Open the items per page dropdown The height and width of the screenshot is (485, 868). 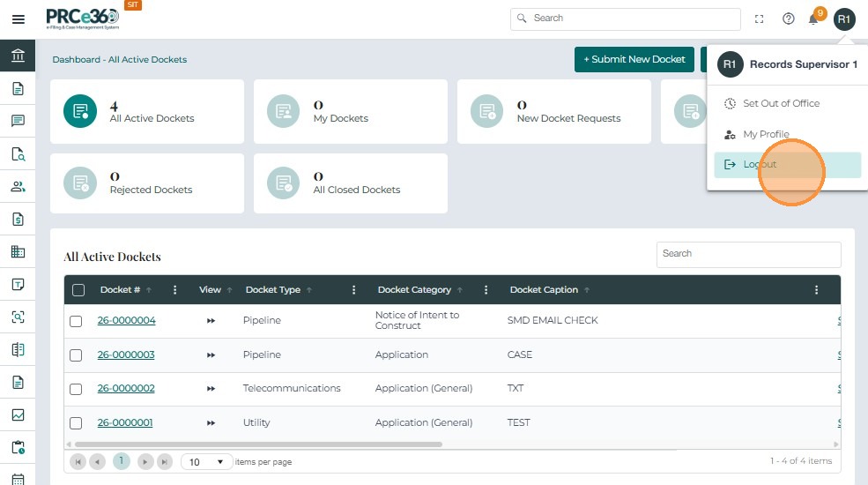point(207,462)
